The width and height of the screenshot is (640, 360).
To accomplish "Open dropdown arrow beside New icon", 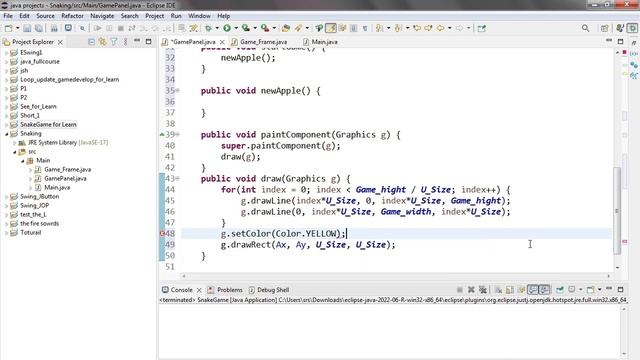I will pyautogui.click(x=17, y=28).
